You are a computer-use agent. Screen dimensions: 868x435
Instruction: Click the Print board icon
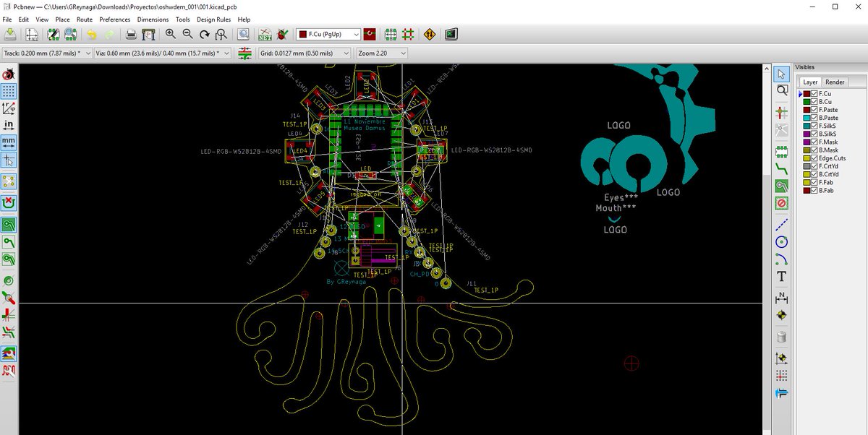pyautogui.click(x=131, y=34)
